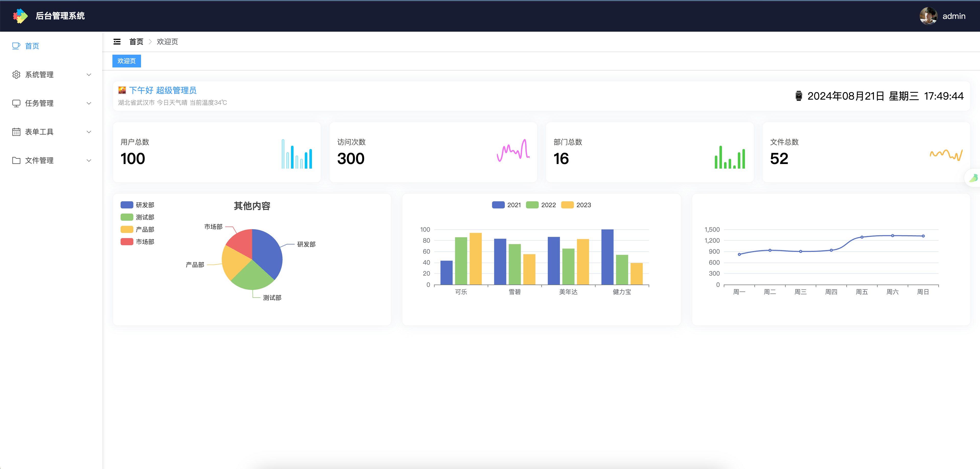Open the admin avatar picture
980x469 pixels.
click(928, 16)
